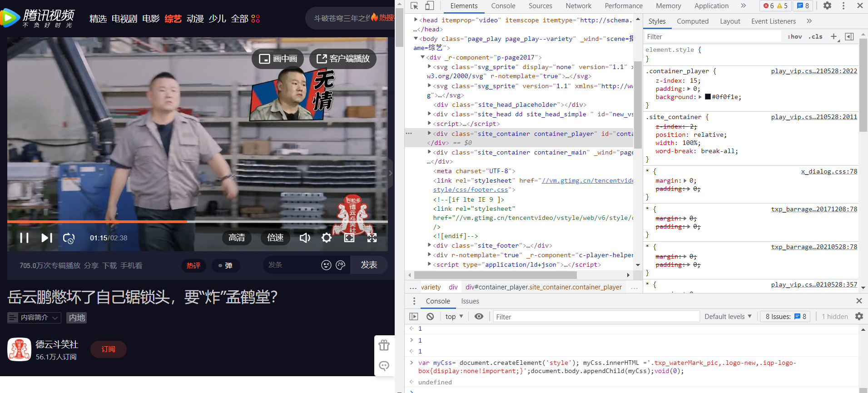Toggle the .cls class editor
868x393 pixels.
pos(815,37)
